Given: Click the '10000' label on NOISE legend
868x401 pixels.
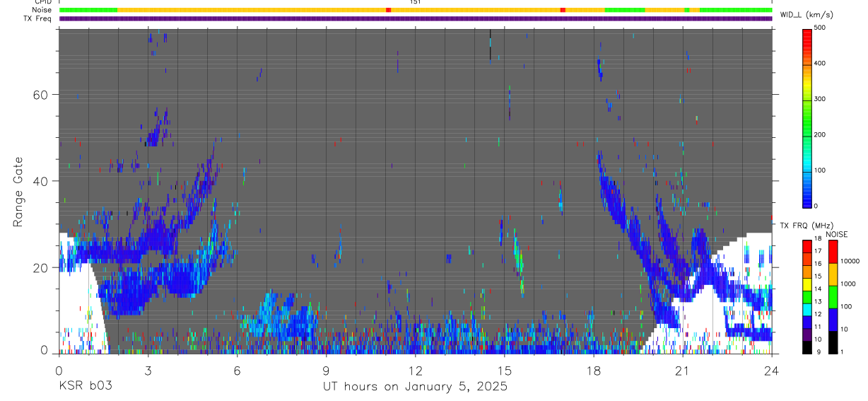Looking at the screenshot, I should click(851, 261).
